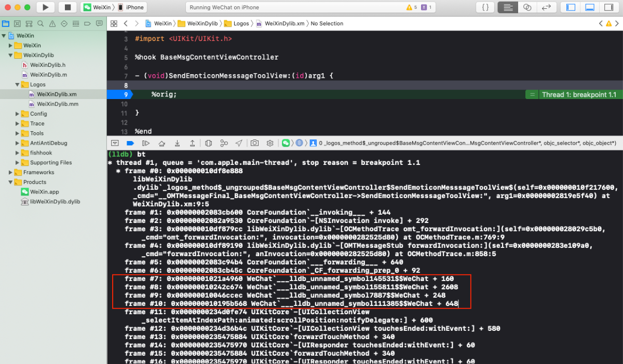The width and height of the screenshot is (623, 364).
Task: Toggle the Inspectors panel visibility
Action: click(x=608, y=7)
